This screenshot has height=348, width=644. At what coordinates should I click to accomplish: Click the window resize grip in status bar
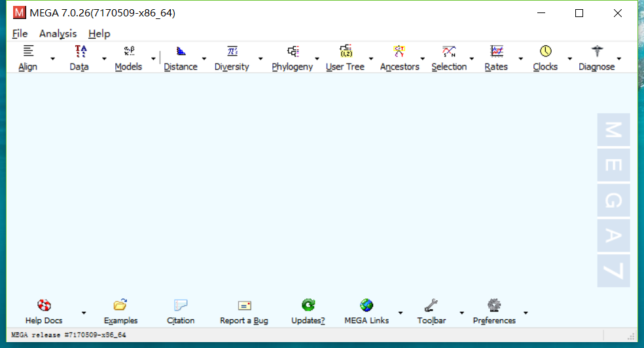click(x=632, y=336)
